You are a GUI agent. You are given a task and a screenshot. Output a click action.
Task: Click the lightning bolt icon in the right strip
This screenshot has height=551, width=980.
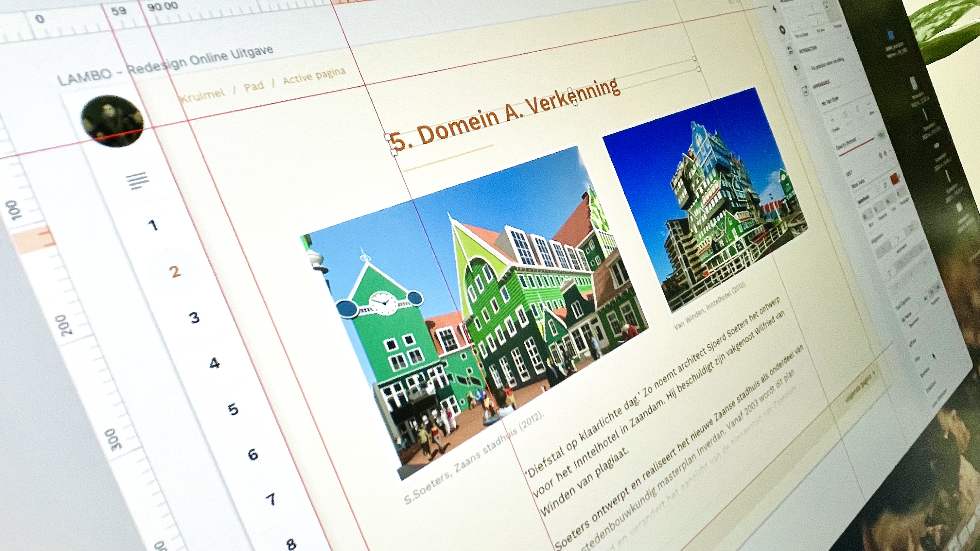775,9
